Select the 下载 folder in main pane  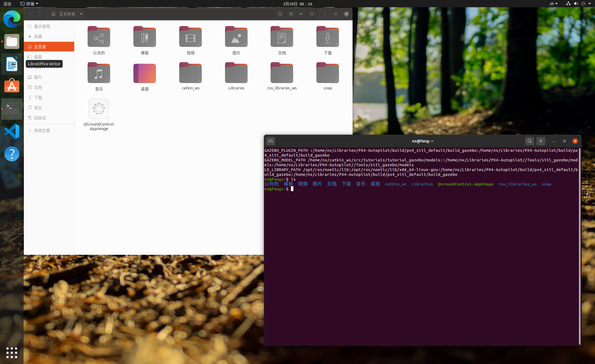pos(328,40)
